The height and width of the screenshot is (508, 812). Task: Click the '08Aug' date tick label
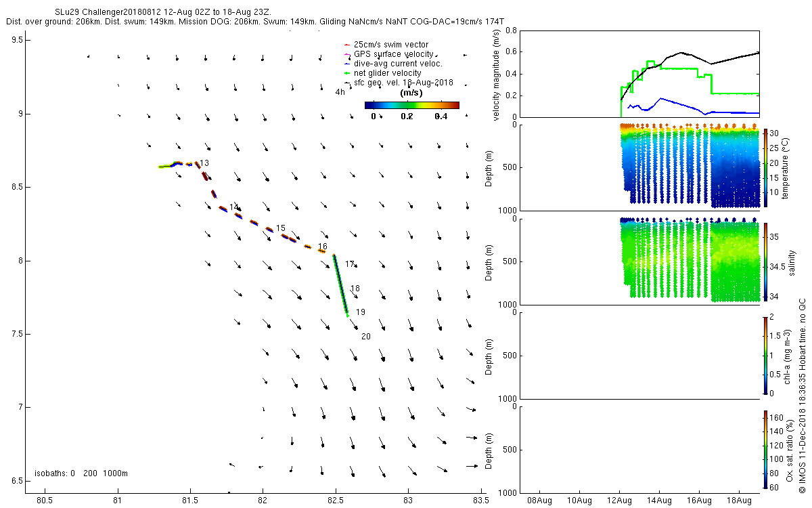point(540,501)
